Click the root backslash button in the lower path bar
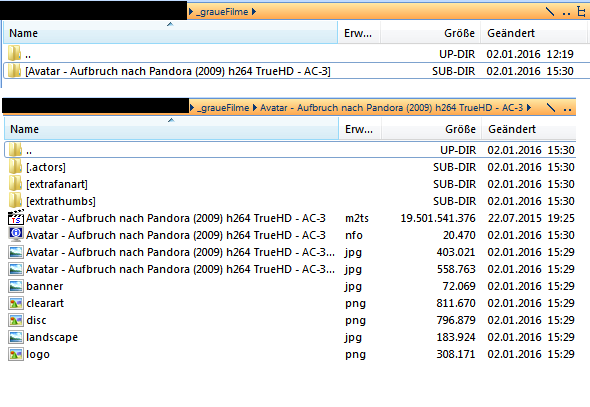The image size is (590, 407). coord(550,108)
